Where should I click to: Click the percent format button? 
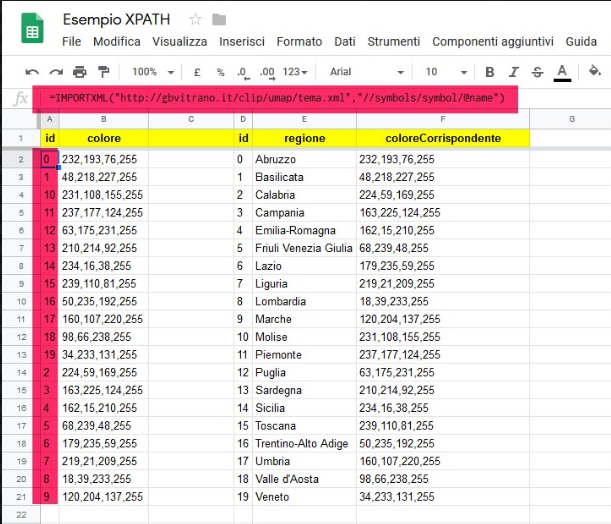219,72
